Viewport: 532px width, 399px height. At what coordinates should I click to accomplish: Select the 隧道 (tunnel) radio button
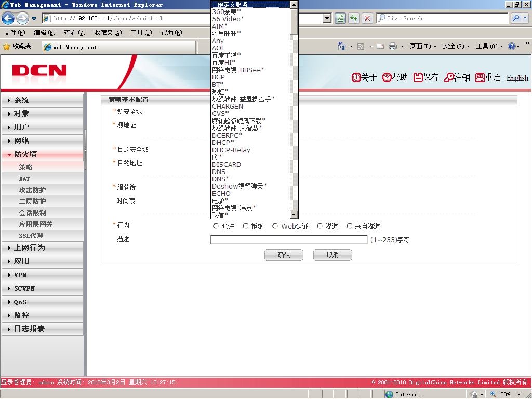pyautogui.click(x=320, y=226)
